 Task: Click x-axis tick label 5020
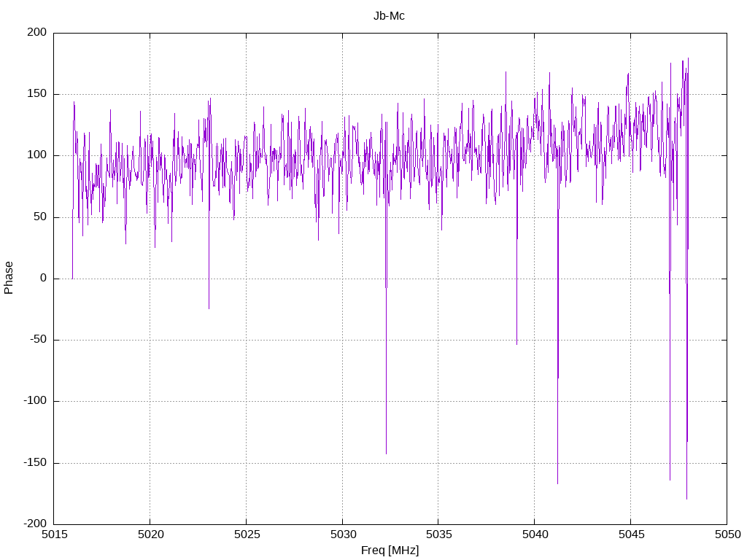click(x=150, y=534)
